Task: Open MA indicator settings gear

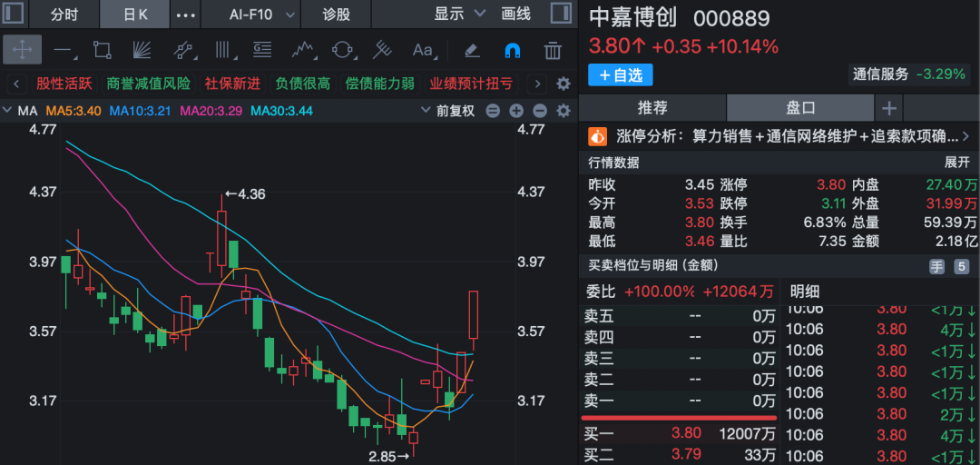Action: coord(563,112)
